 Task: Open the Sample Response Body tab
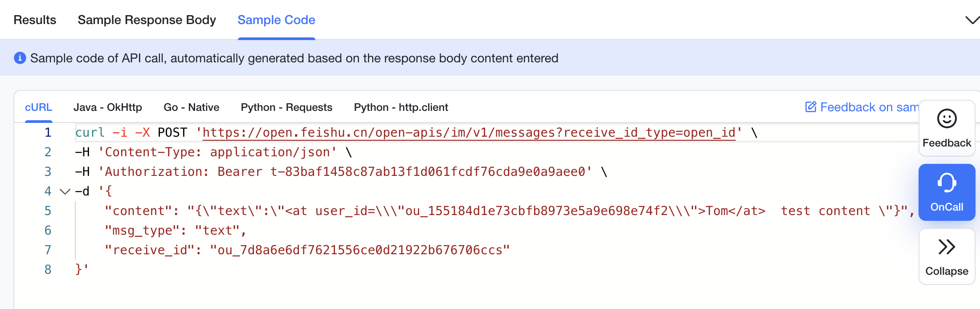tap(147, 20)
